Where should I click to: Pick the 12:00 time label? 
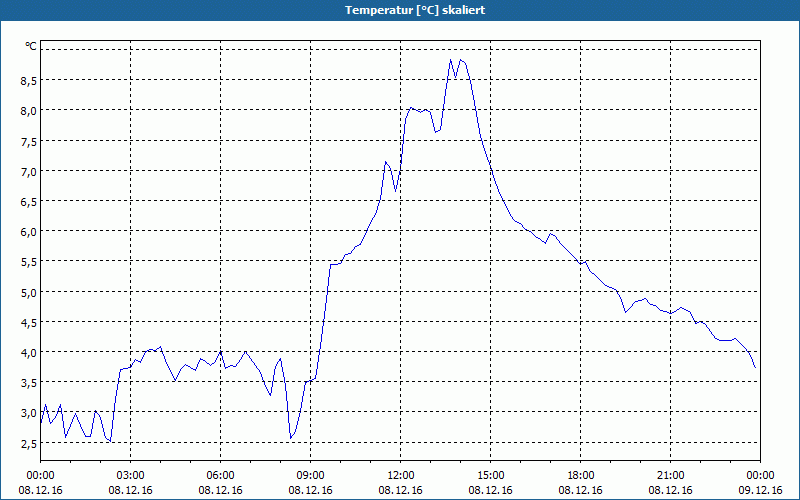coord(401,476)
